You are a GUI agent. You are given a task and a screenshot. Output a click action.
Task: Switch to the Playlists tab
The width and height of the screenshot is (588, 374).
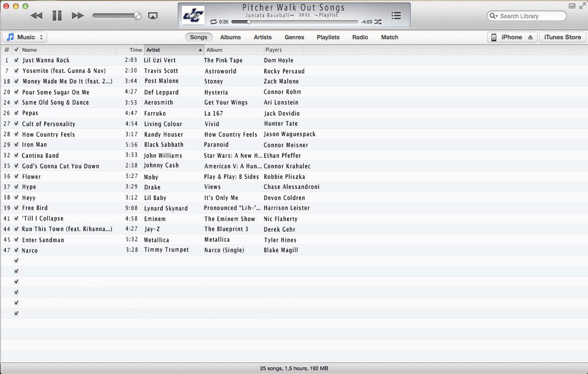(328, 37)
